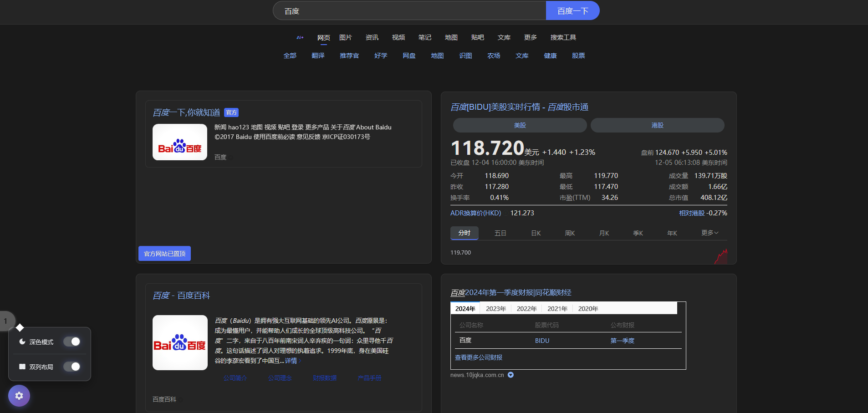Select the 美股 market button

520,125
